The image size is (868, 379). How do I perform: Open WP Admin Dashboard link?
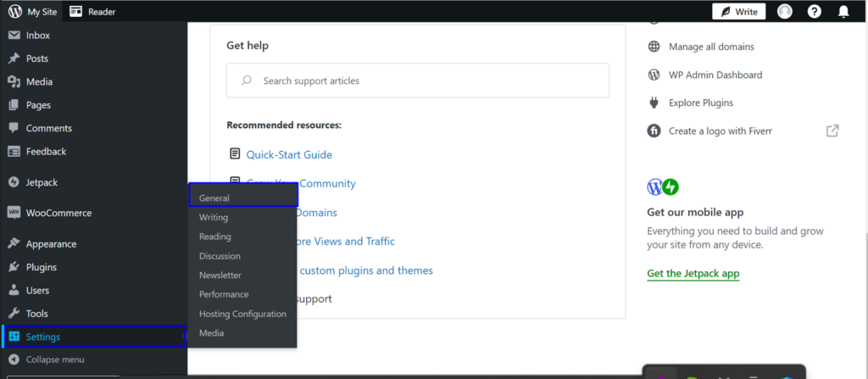click(x=715, y=75)
